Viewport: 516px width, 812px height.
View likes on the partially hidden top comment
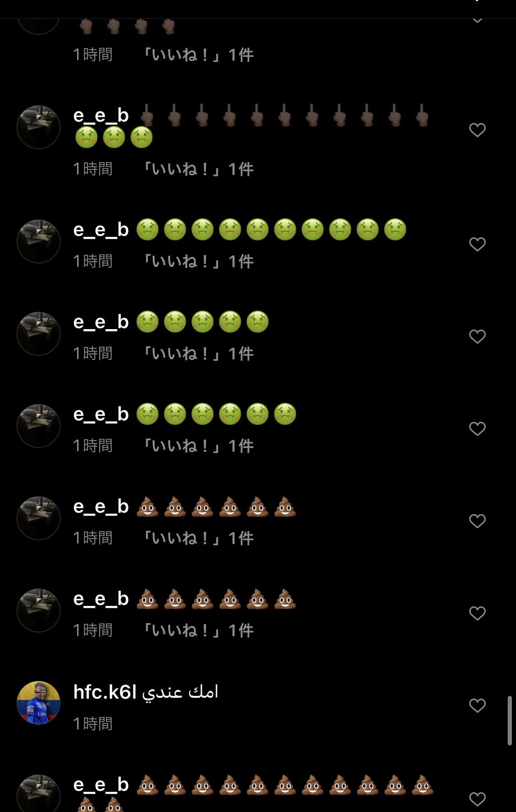coord(199,55)
